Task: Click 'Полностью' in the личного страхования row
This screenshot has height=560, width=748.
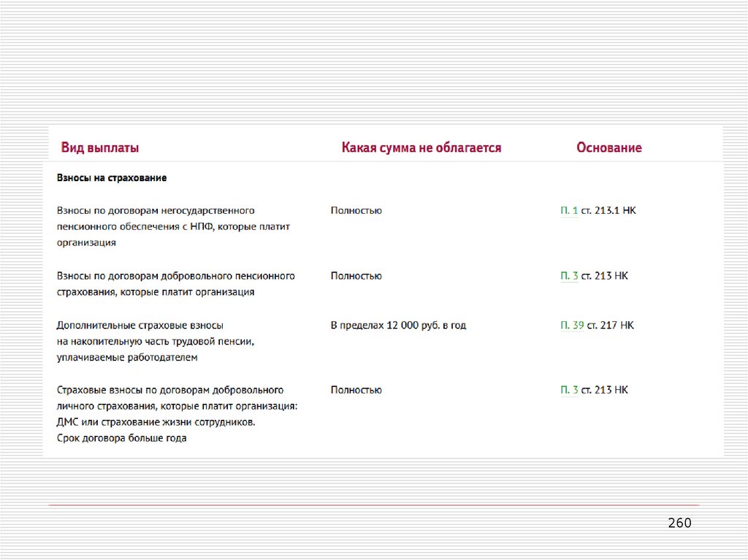Action: [x=356, y=390]
